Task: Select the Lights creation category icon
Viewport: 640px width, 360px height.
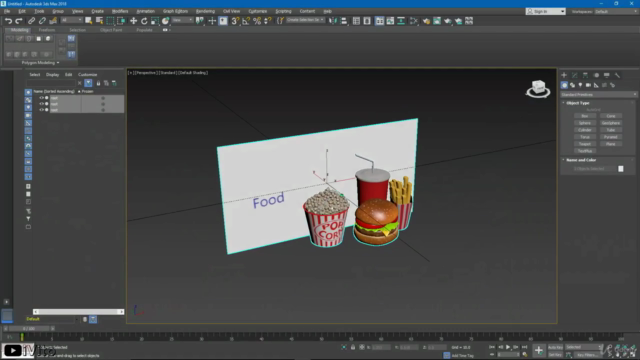Action: pos(580,85)
